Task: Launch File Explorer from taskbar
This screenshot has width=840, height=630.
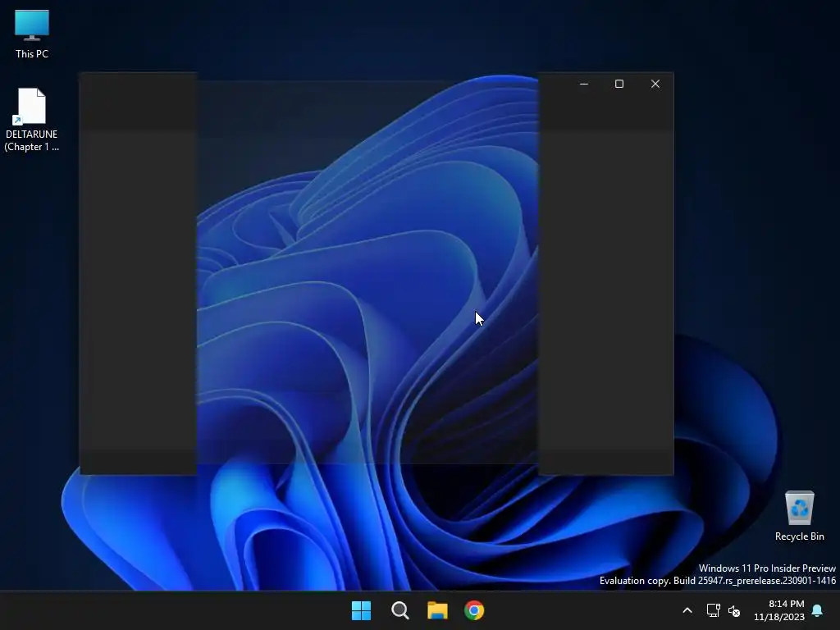Action: [x=437, y=610]
